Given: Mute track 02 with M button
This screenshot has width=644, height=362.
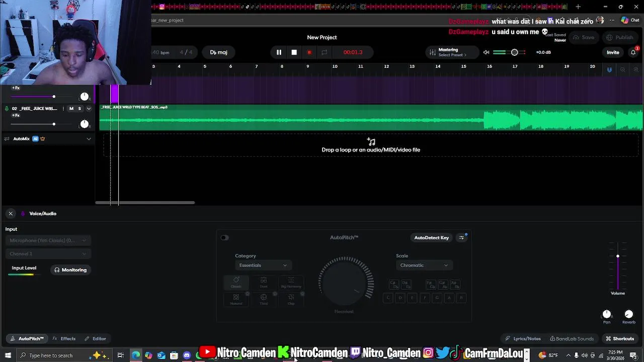Looking at the screenshot, I should pos(71,109).
